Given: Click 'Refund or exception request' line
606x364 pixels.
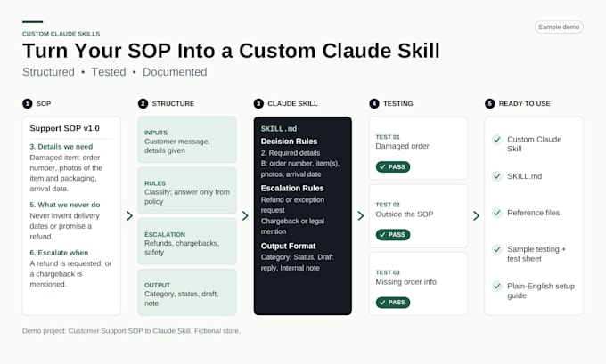Looking at the screenshot, I should [292, 205].
